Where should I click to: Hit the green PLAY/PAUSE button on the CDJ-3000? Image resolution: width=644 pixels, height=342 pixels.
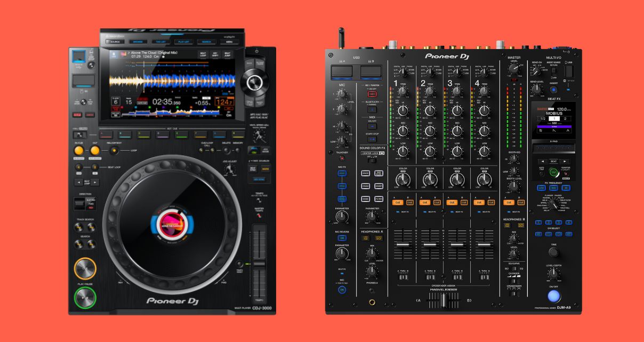85,298
